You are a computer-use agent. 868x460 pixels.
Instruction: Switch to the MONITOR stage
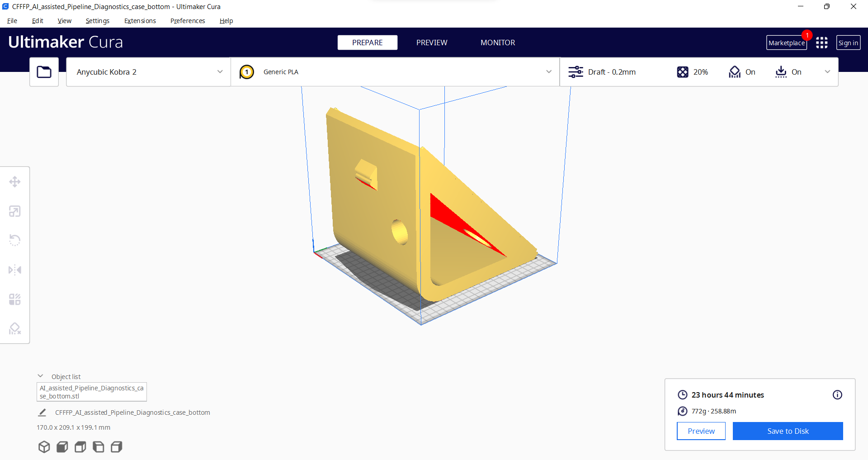498,43
